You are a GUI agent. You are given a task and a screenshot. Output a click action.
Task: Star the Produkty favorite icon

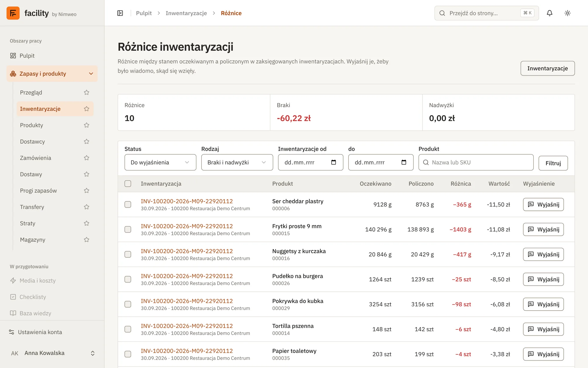click(86, 125)
